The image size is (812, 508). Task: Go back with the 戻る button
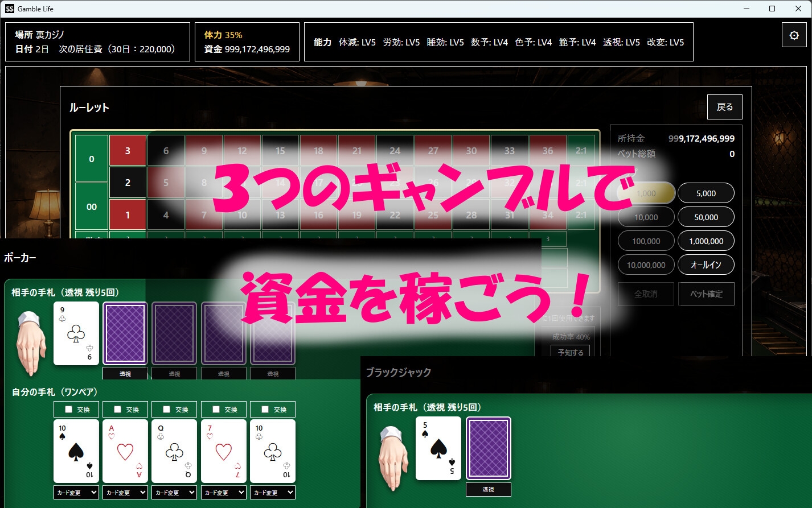724,107
